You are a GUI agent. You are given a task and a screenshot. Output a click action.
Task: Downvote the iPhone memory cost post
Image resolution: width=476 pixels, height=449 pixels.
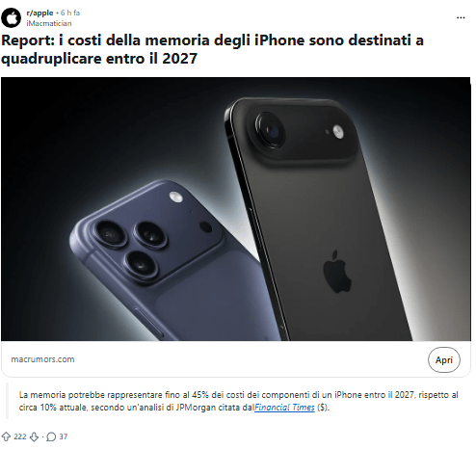(34, 436)
